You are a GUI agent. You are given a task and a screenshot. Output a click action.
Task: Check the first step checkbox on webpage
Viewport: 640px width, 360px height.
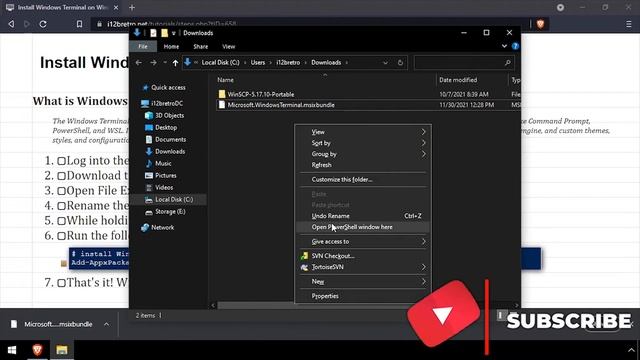[x=61, y=161]
